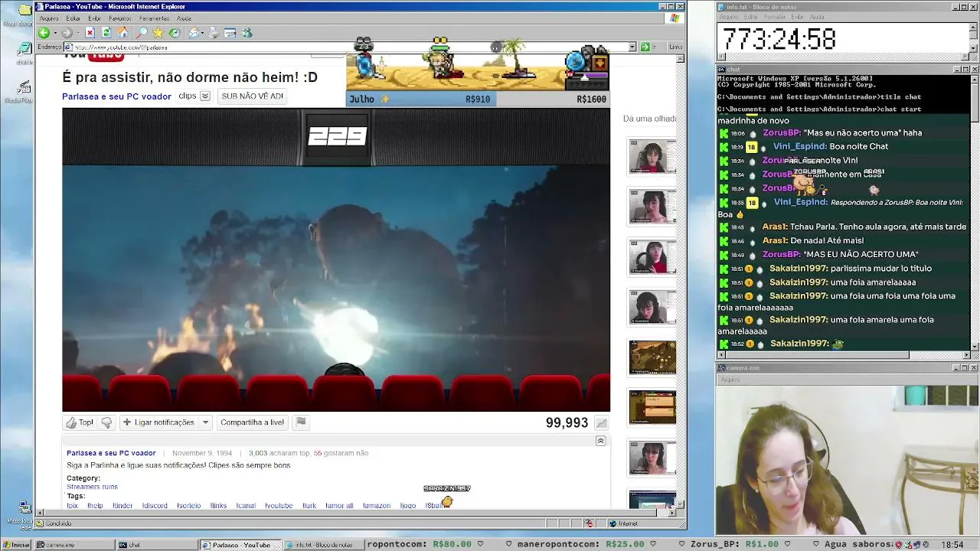Collapse the video description panel
Viewport: 980px width, 551px height.
[x=600, y=441]
